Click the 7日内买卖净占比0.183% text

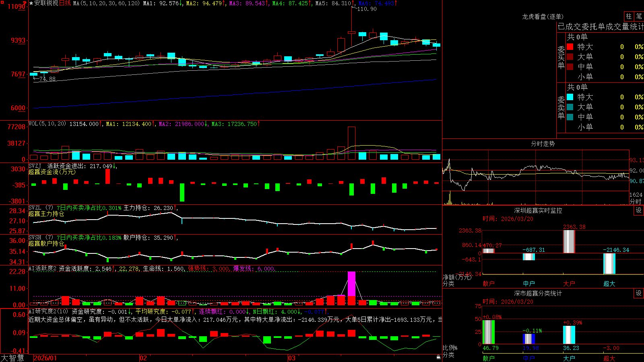[89, 238]
